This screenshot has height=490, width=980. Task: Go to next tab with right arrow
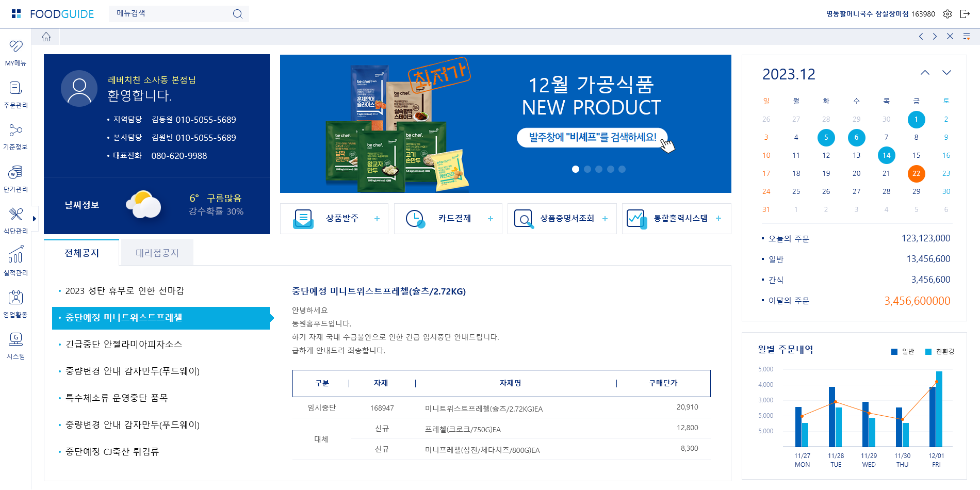(x=935, y=37)
